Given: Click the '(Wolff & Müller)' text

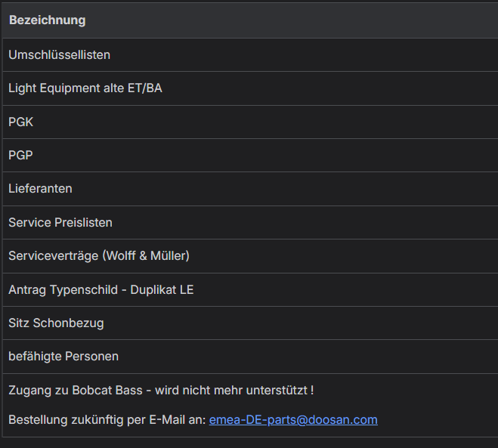Looking at the screenshot, I should 146,256.
